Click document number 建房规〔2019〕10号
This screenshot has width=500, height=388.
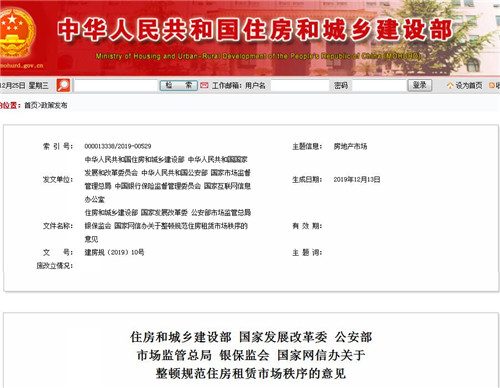(x=114, y=252)
